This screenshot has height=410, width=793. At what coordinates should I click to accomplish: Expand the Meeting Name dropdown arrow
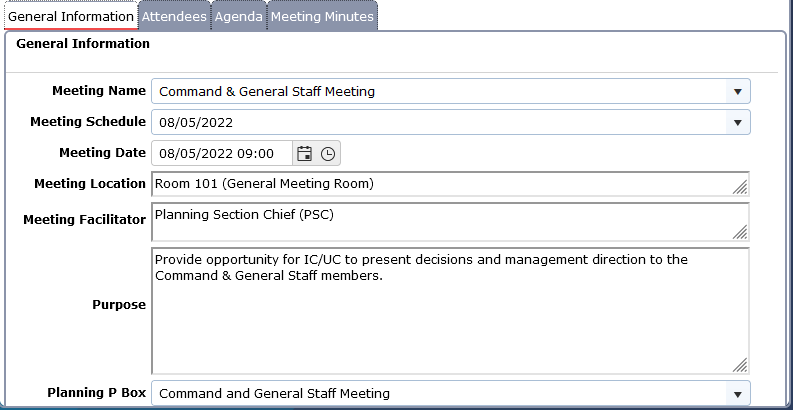[738, 92]
